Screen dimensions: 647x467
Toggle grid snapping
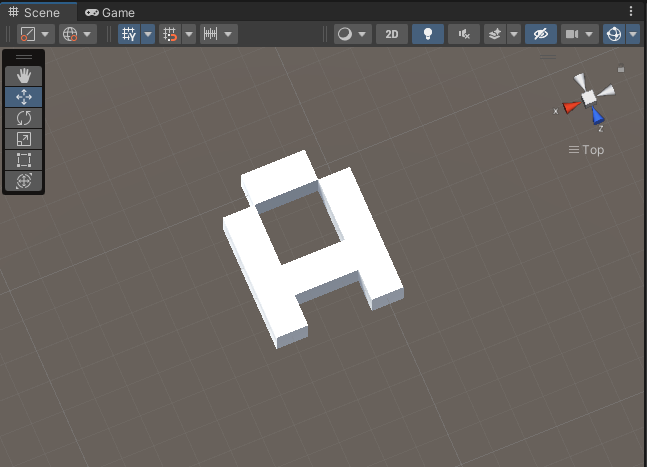click(170, 34)
